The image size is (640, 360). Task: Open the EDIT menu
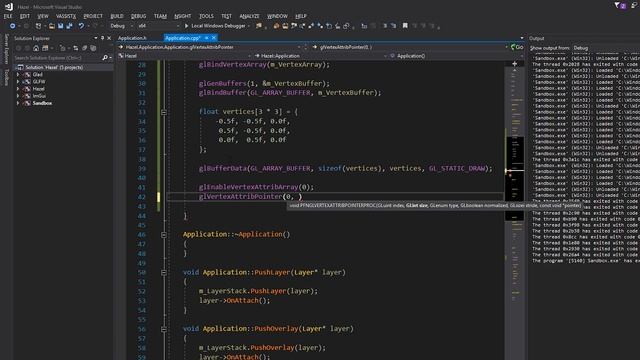24,16
